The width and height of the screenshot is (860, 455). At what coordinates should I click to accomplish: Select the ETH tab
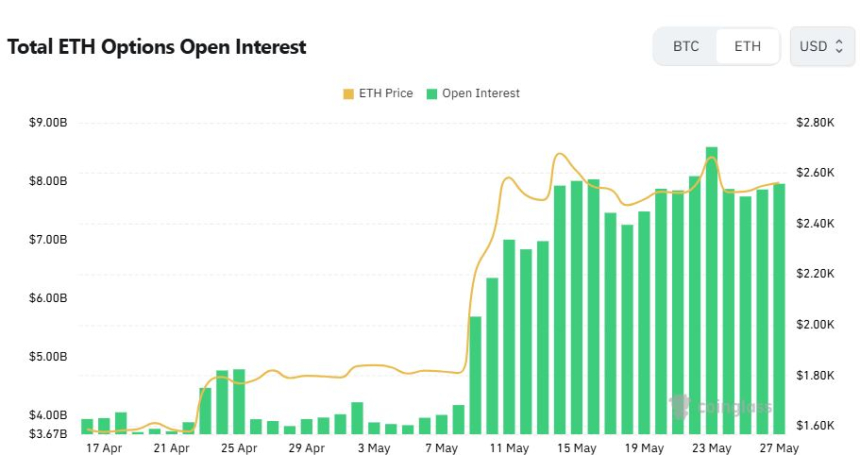click(748, 47)
